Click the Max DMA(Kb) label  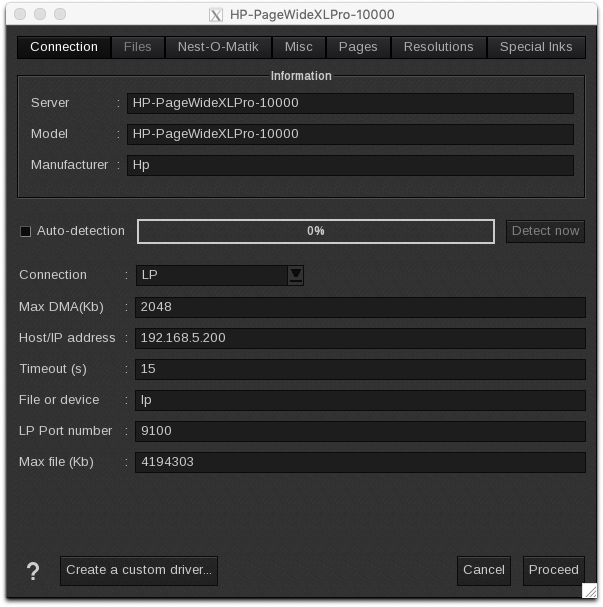pos(62,307)
